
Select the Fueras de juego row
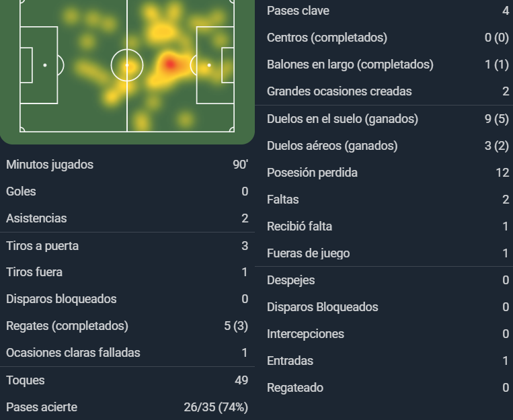[x=384, y=253]
